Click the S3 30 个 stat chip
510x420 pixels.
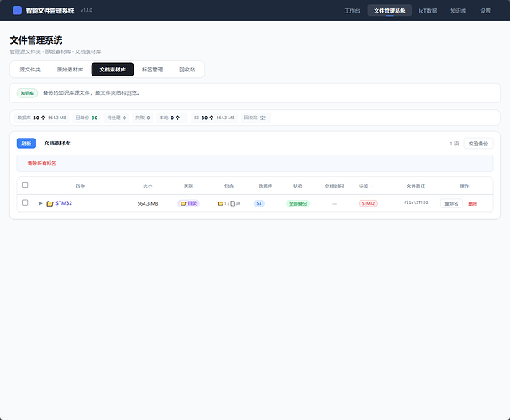[214, 118]
